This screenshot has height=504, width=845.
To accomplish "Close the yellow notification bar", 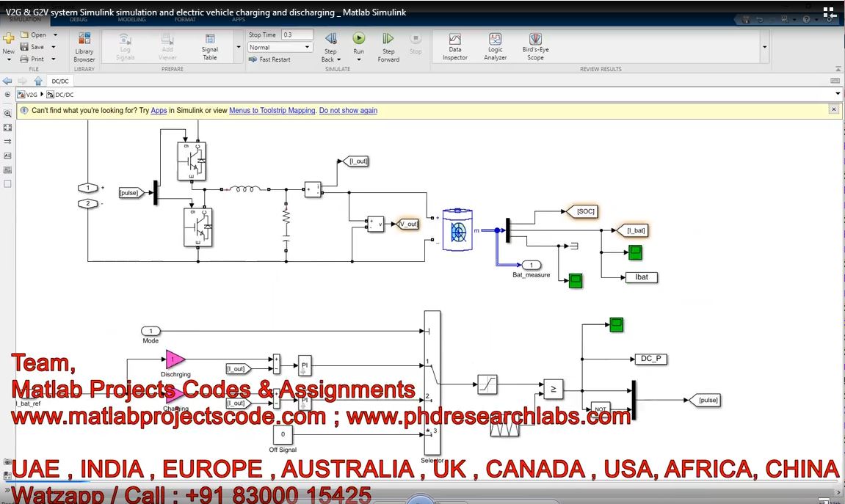I will coord(834,109).
